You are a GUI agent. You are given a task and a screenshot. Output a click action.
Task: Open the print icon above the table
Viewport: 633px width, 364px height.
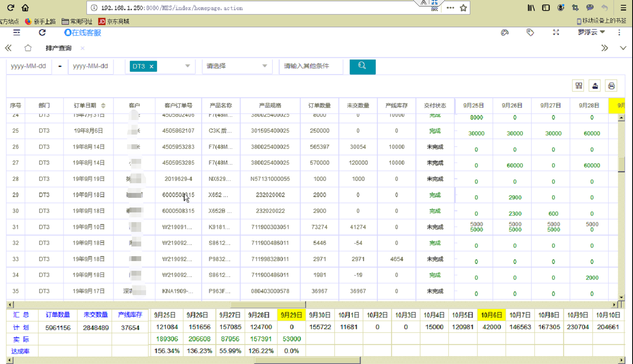click(x=612, y=86)
